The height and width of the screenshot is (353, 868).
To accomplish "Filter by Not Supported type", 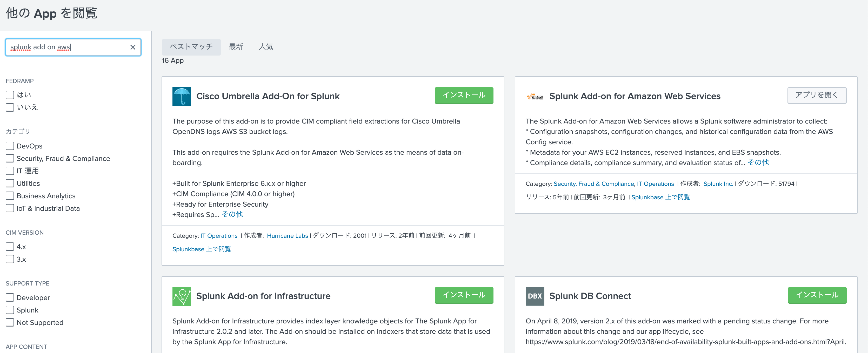I will coord(10,322).
